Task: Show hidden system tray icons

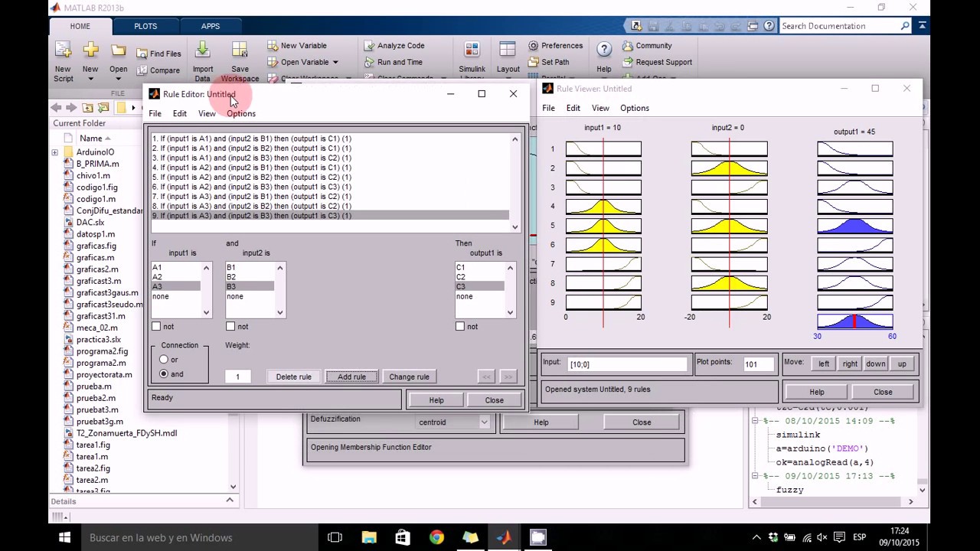Action: point(756,537)
